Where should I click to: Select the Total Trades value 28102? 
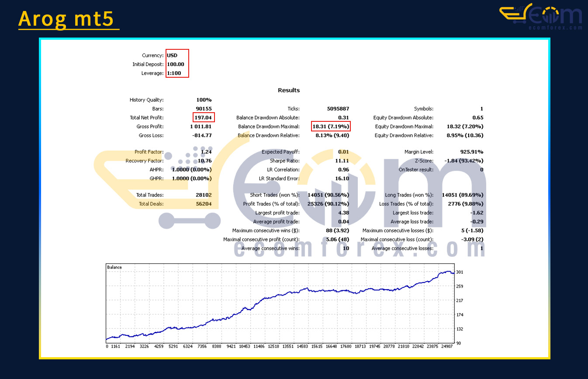point(204,195)
